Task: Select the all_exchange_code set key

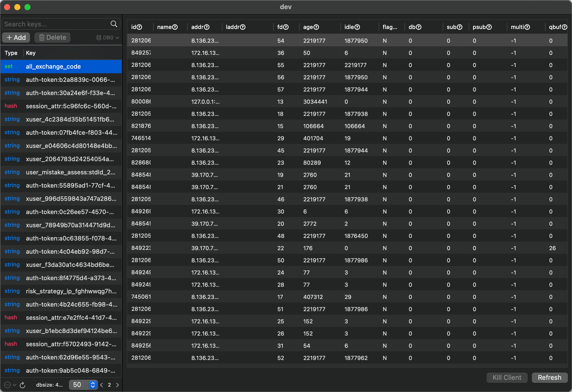Action: (53, 66)
